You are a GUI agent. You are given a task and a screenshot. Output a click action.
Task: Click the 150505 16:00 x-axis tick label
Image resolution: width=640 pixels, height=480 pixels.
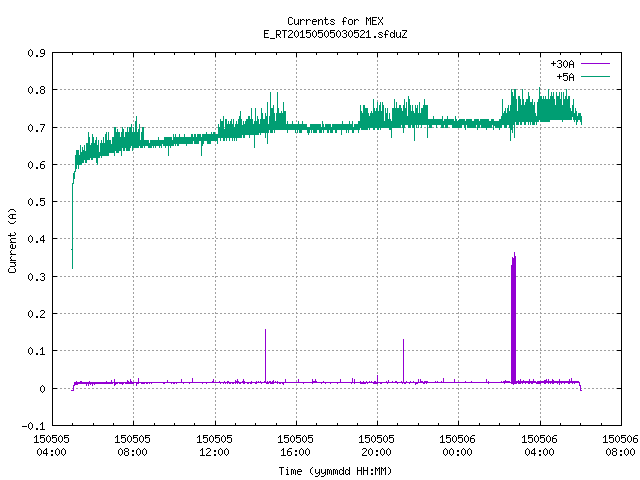point(295,445)
